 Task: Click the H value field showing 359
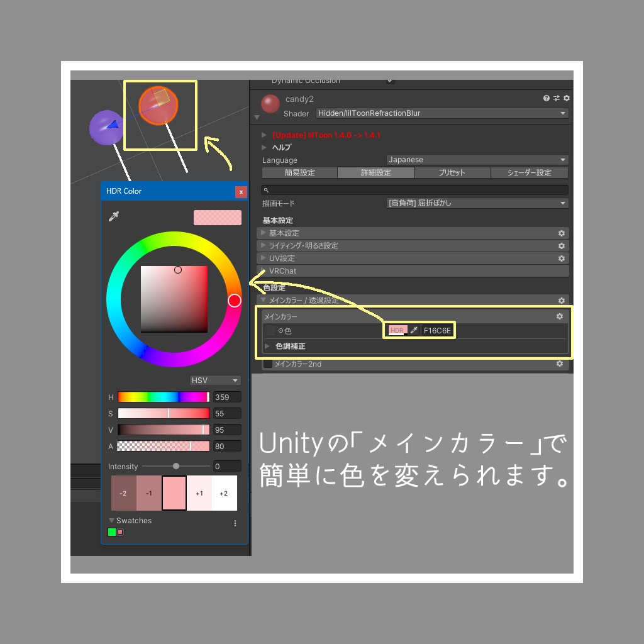(227, 397)
